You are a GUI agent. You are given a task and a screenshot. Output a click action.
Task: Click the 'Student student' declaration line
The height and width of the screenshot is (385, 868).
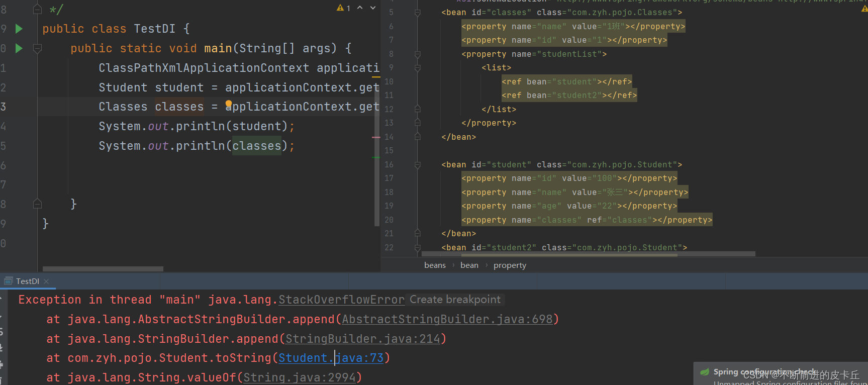[x=239, y=87]
